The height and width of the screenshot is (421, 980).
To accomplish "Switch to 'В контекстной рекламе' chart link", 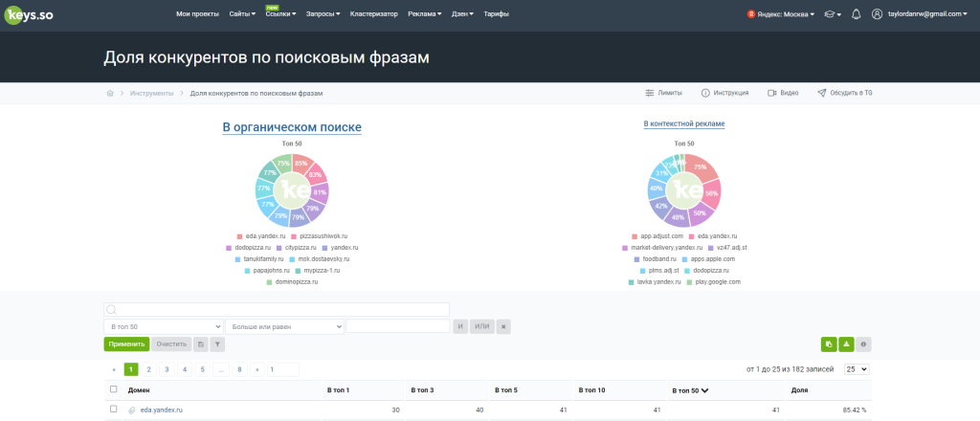I will 684,123.
